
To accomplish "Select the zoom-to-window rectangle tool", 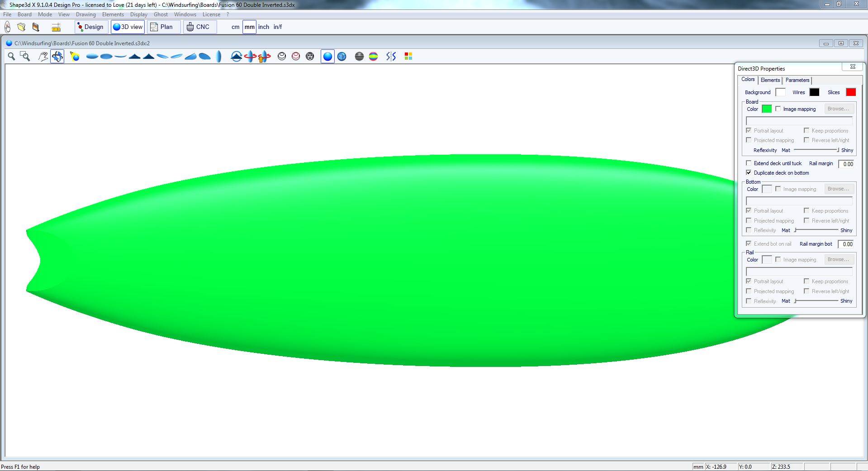I will click(x=25, y=57).
